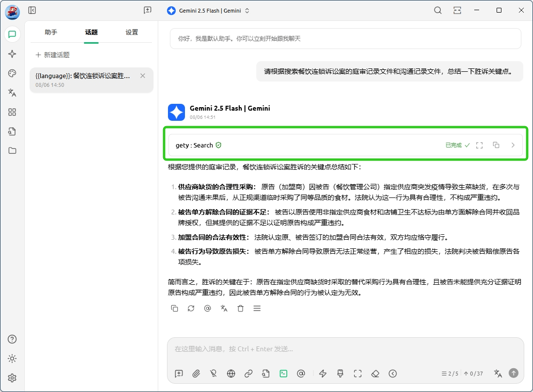Delete the message using the trash icon
Image resolution: width=533 pixels, height=392 pixels.
click(x=240, y=308)
